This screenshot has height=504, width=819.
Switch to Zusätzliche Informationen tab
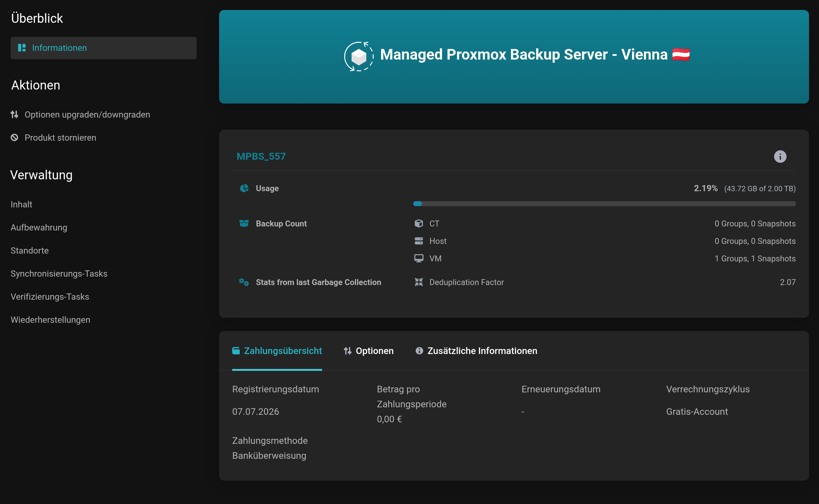click(x=476, y=351)
